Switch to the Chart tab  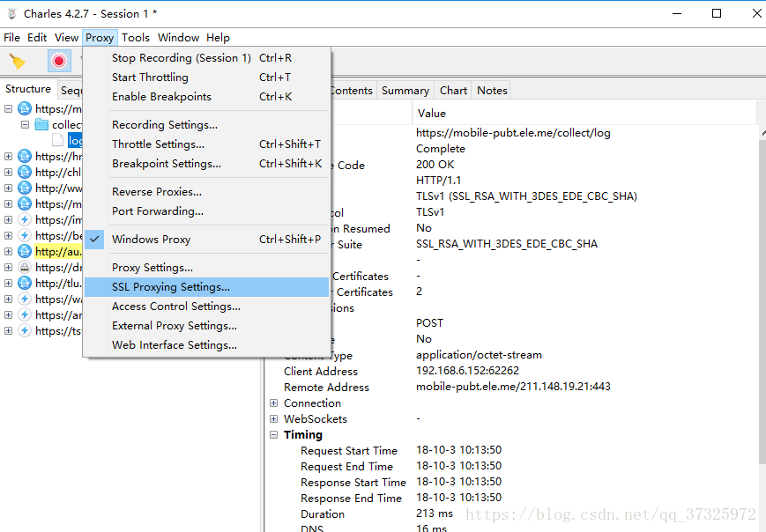pos(453,91)
